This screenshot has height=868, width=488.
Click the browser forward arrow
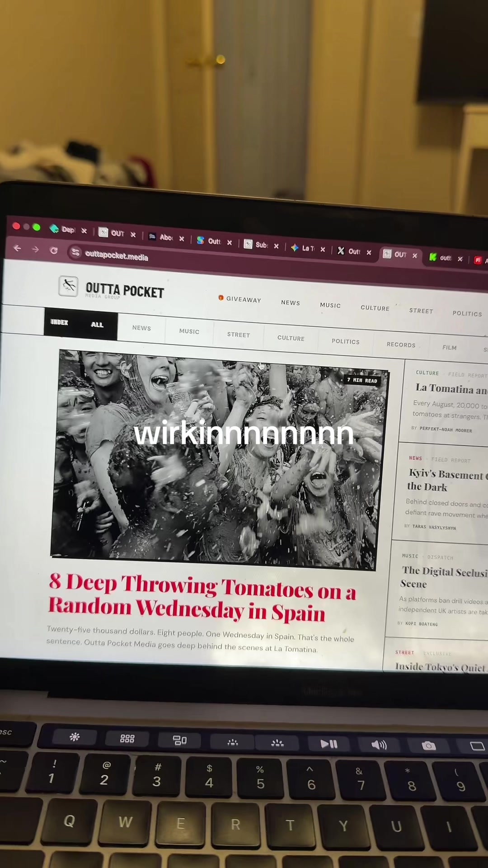(x=35, y=249)
